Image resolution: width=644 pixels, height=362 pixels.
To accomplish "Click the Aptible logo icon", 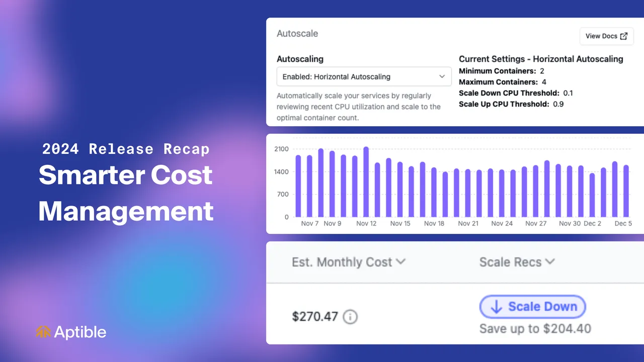I will 43,332.
